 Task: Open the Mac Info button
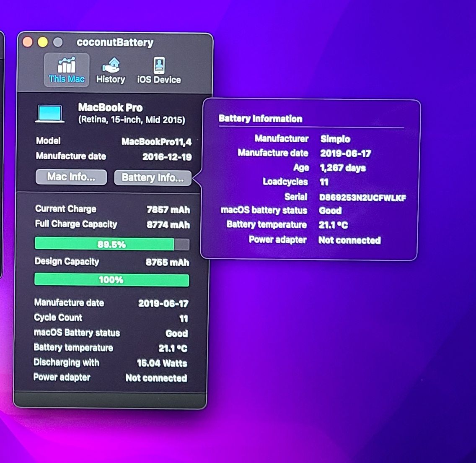(x=71, y=177)
